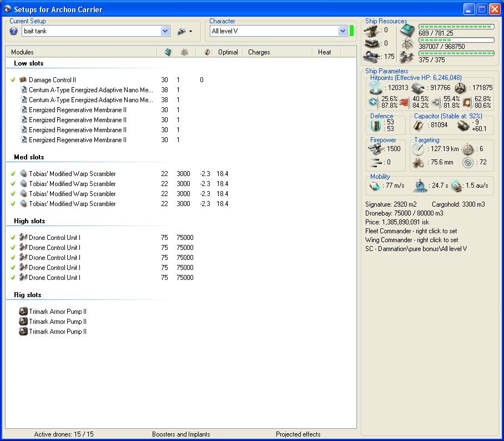Click the CPU resource icon

[407, 31]
